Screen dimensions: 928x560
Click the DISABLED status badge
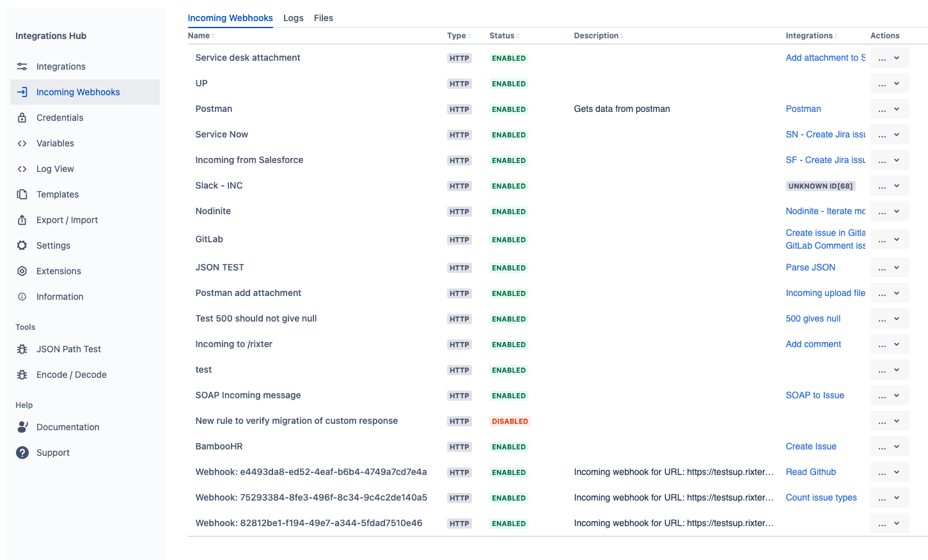(510, 421)
